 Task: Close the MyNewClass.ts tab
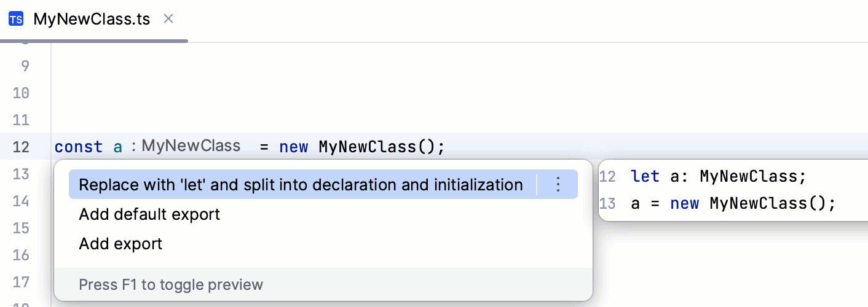click(x=168, y=19)
